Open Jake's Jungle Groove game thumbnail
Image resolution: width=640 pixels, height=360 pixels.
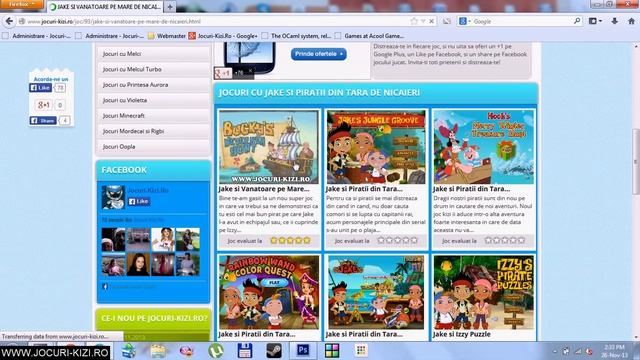click(376, 147)
